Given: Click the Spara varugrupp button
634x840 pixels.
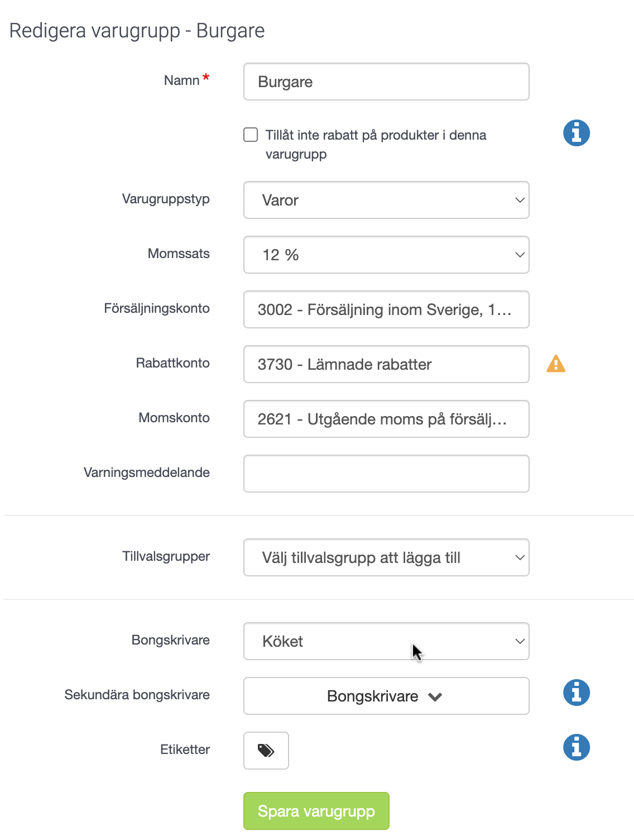Looking at the screenshot, I should coord(316,811).
